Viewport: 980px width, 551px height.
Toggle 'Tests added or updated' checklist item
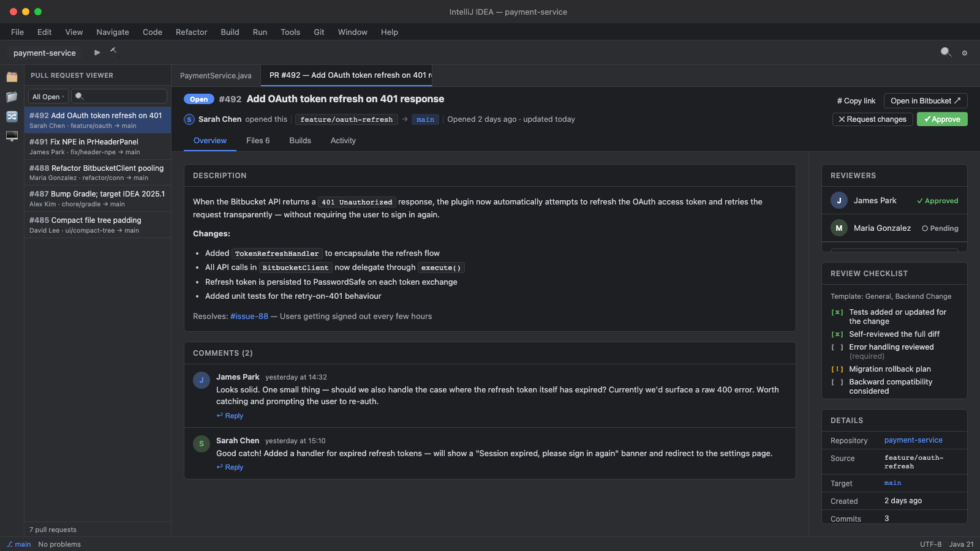coord(837,312)
